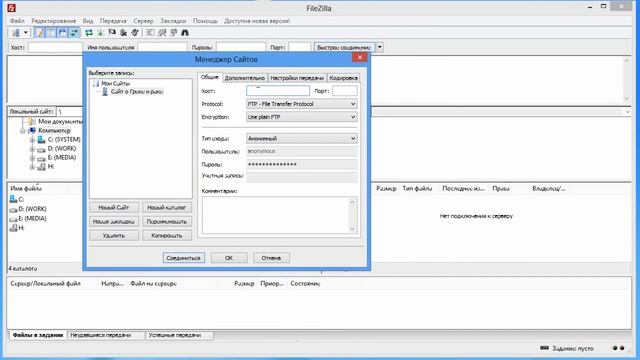Viewport: 640px width, 360px height.
Task: Click the activity indicator dots in status bar
Action: click(618, 348)
